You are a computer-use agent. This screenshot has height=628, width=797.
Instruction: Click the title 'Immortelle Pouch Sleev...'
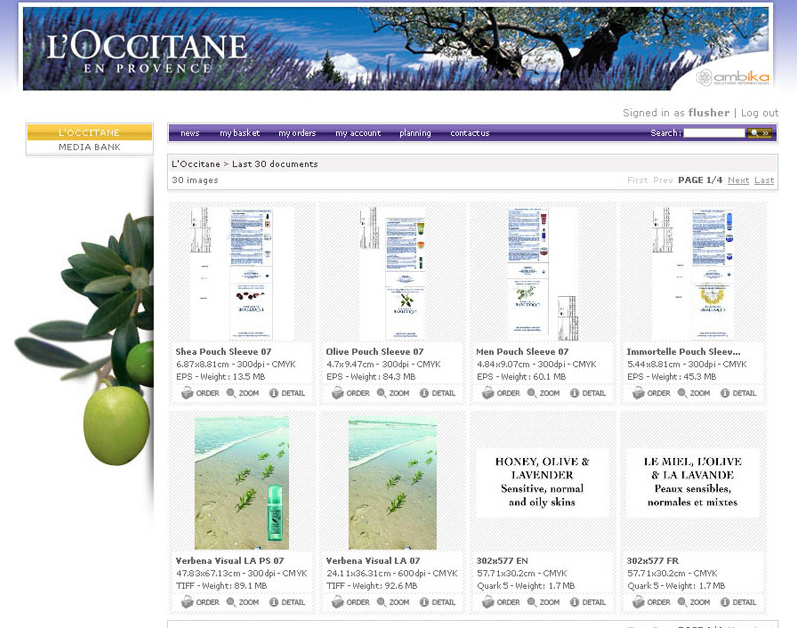(683, 352)
